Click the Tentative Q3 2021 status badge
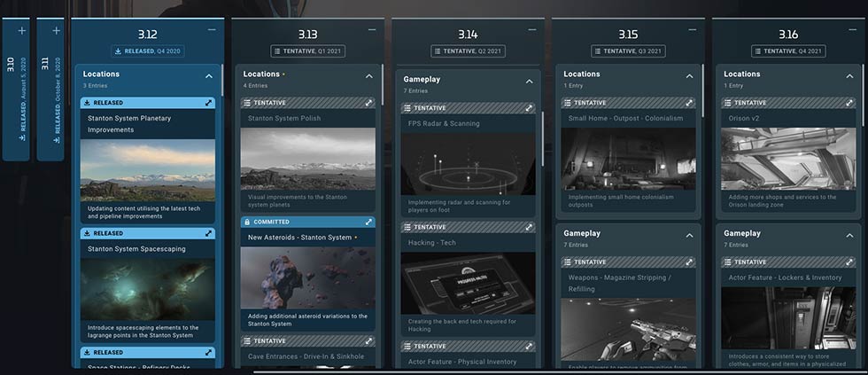Image resolution: width=868 pixels, height=375 pixels. [628, 51]
